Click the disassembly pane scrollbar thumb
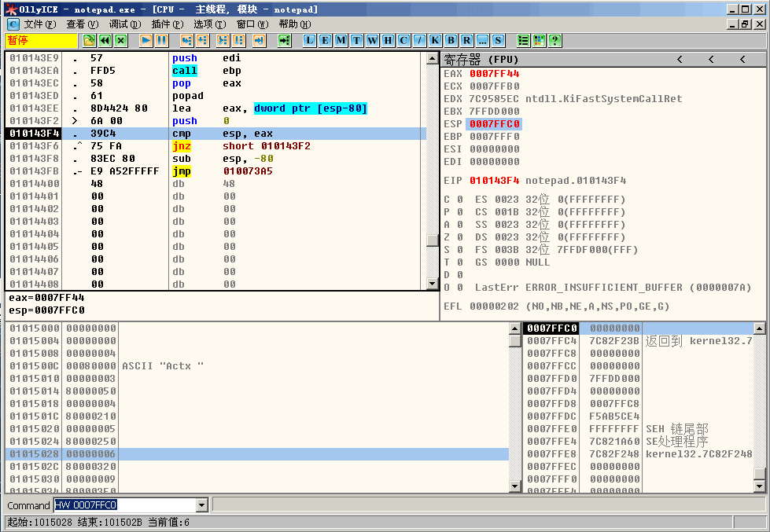 tap(432, 240)
